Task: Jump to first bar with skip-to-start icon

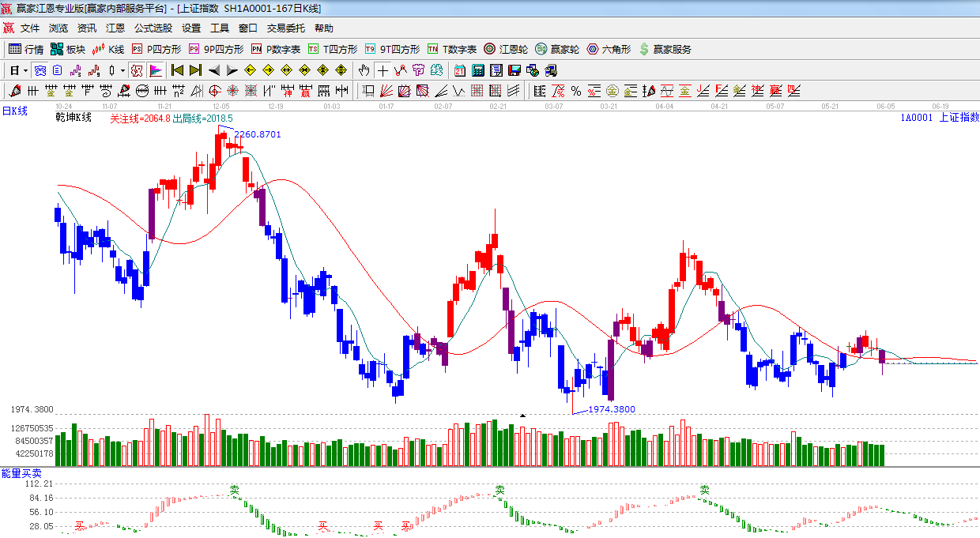Action: 177,70
